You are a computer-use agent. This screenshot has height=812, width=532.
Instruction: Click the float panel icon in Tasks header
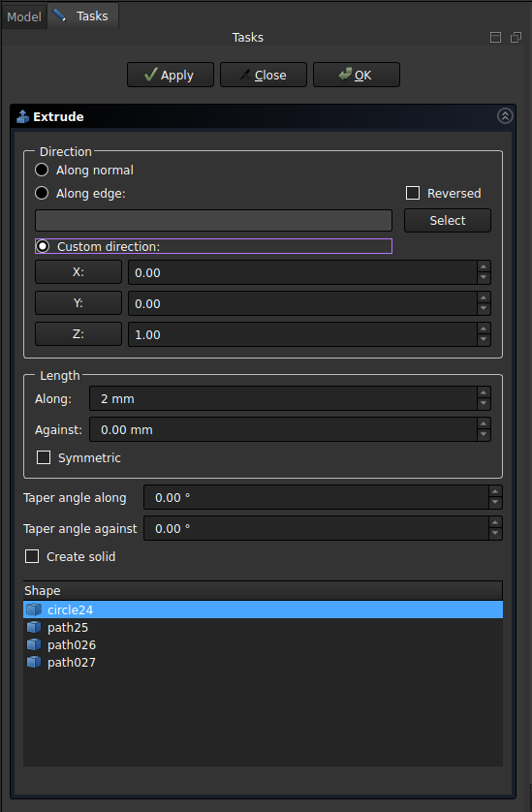point(495,37)
